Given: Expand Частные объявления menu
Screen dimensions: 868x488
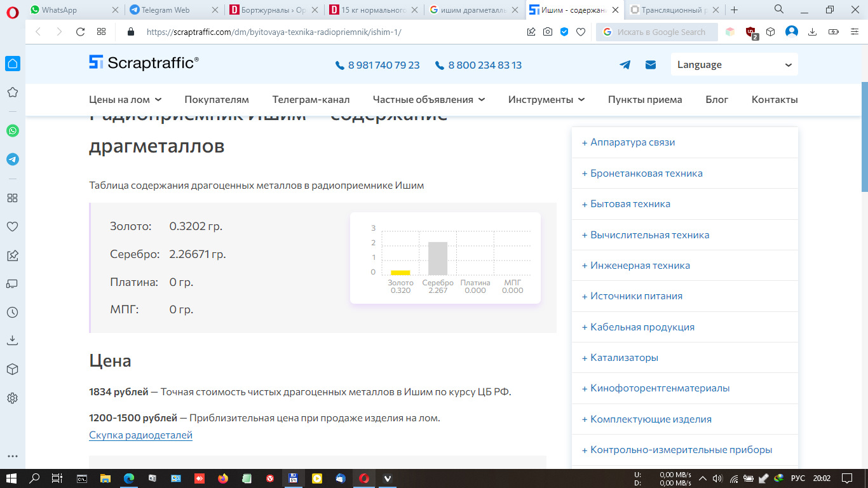Looking at the screenshot, I should pos(429,100).
